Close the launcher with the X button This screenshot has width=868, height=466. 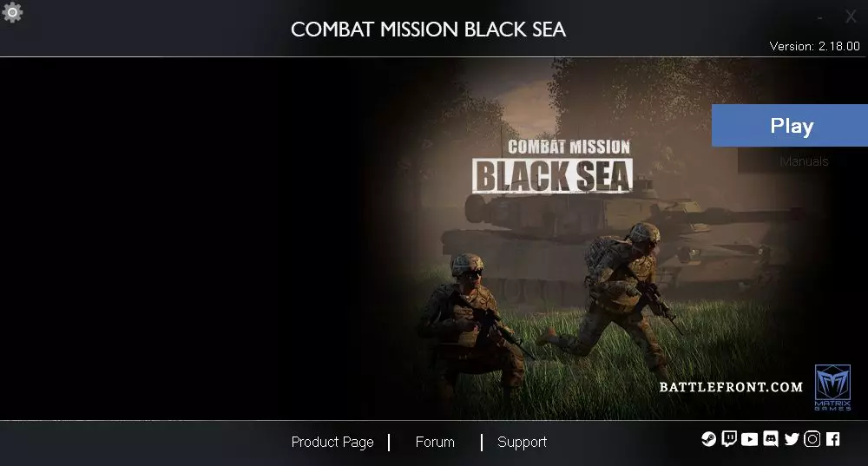pos(851,16)
